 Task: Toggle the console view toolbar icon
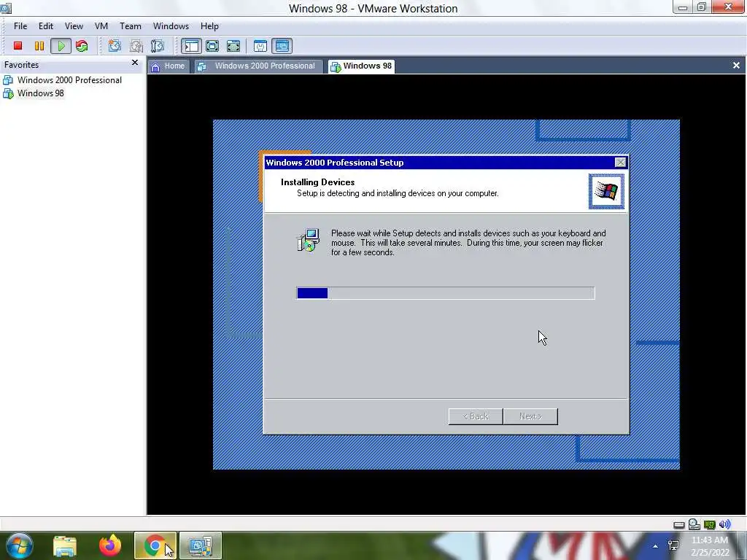(x=282, y=46)
